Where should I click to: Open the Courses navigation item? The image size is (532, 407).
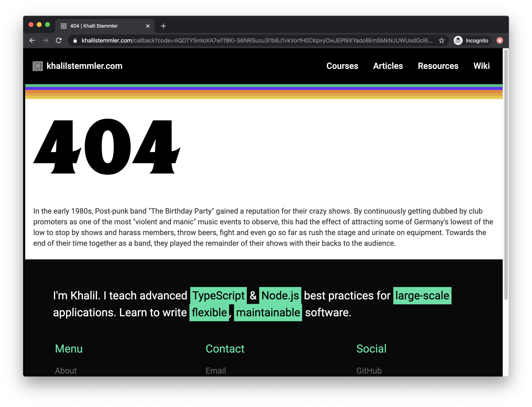(x=342, y=66)
